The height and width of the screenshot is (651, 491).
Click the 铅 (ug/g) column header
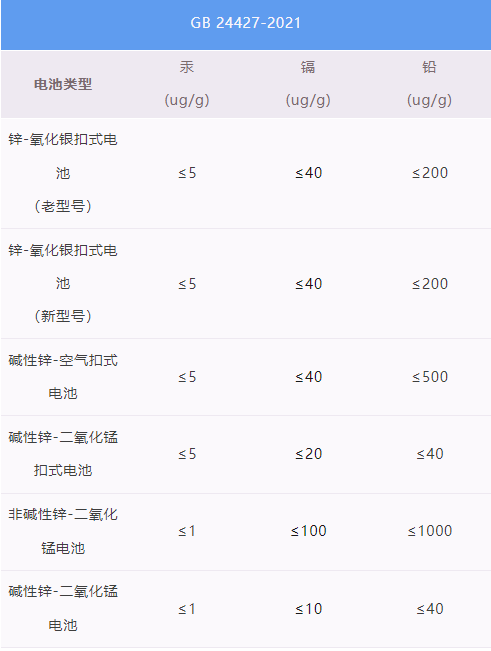[x=429, y=84]
